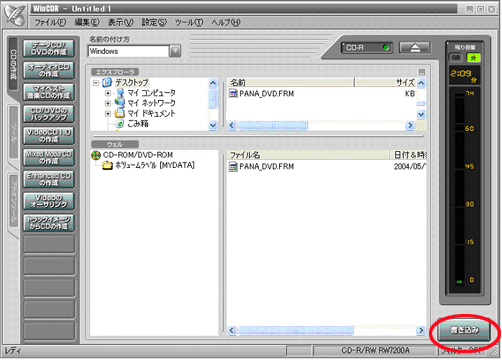The image size is (502, 360).
Task: Click explorer tree scroll up arrow
Action: pos(213,83)
